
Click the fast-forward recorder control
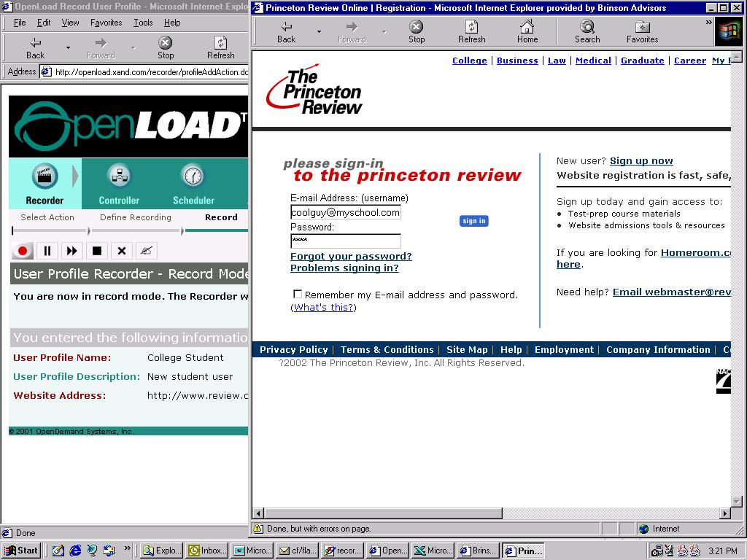point(72,251)
